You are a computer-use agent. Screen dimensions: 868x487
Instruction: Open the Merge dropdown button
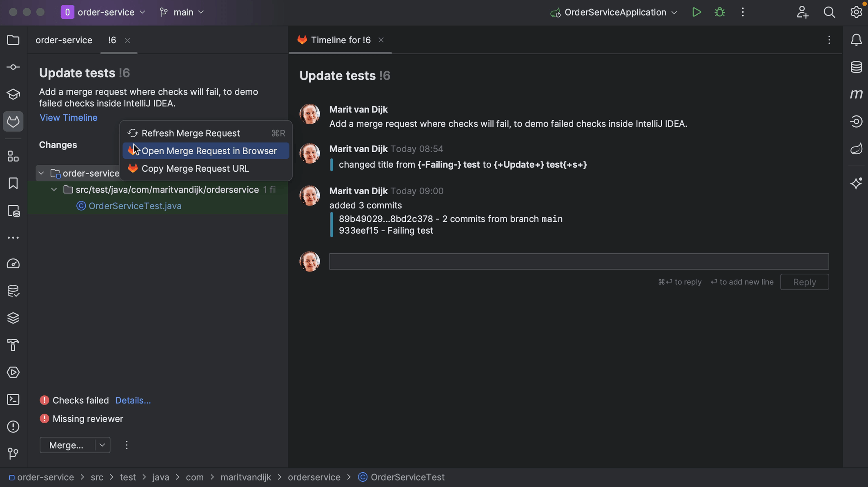(x=101, y=445)
